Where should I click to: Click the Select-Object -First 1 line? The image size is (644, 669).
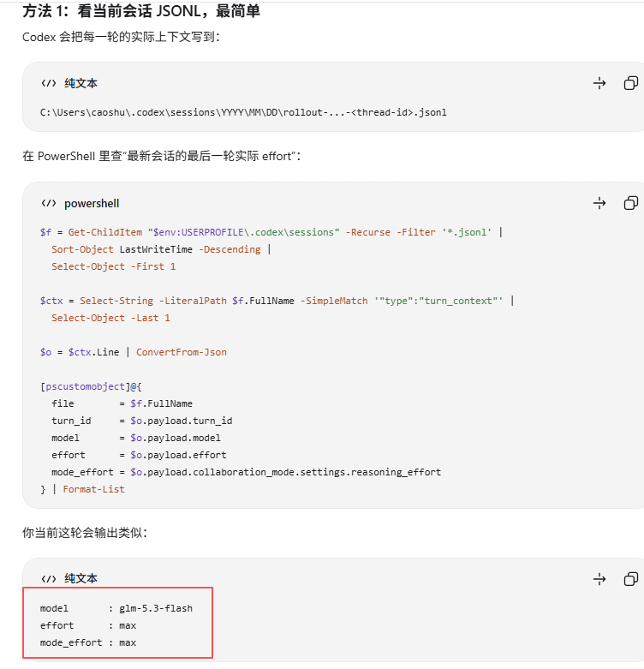(113, 266)
